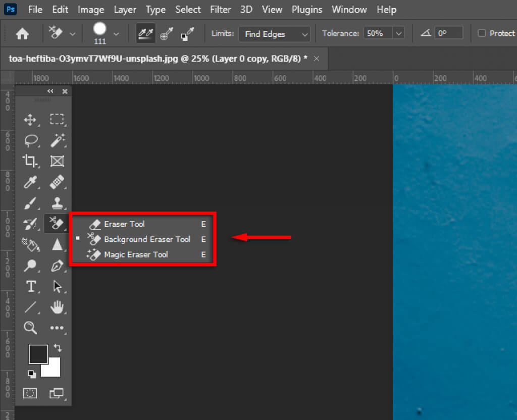Enable Sampling: Once eyedropper option
Viewport: 517px width, 420px height.
(166, 34)
